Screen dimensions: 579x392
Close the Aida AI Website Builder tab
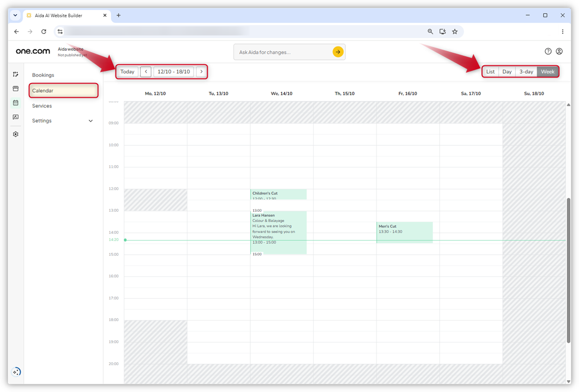(x=105, y=16)
